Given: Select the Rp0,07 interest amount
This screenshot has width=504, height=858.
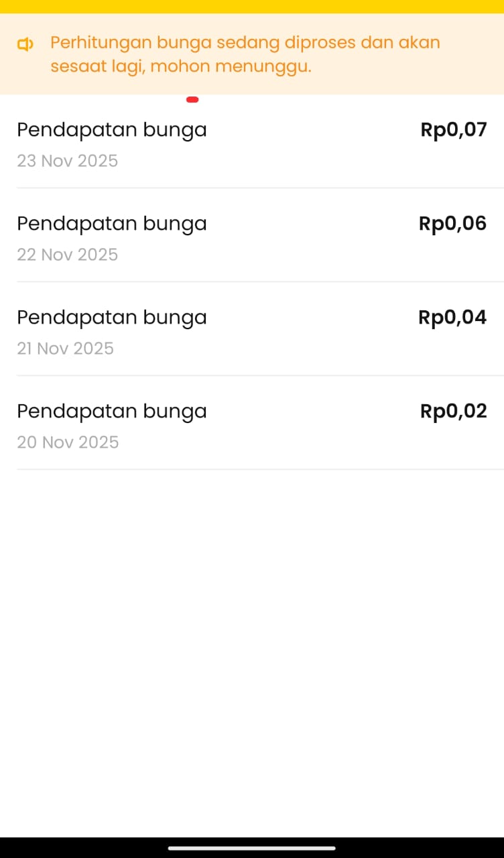Looking at the screenshot, I should click(453, 129).
